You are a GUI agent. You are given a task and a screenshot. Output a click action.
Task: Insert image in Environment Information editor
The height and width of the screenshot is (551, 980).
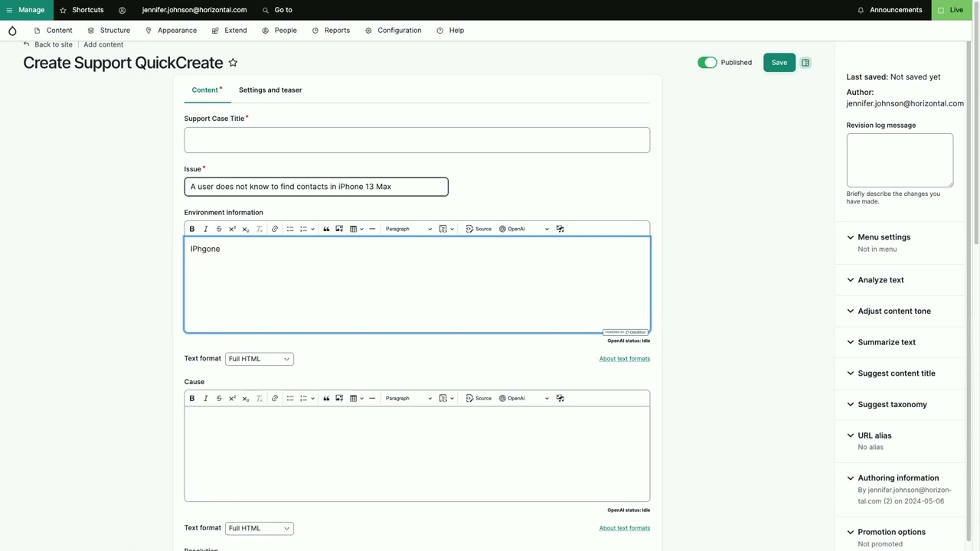point(339,229)
